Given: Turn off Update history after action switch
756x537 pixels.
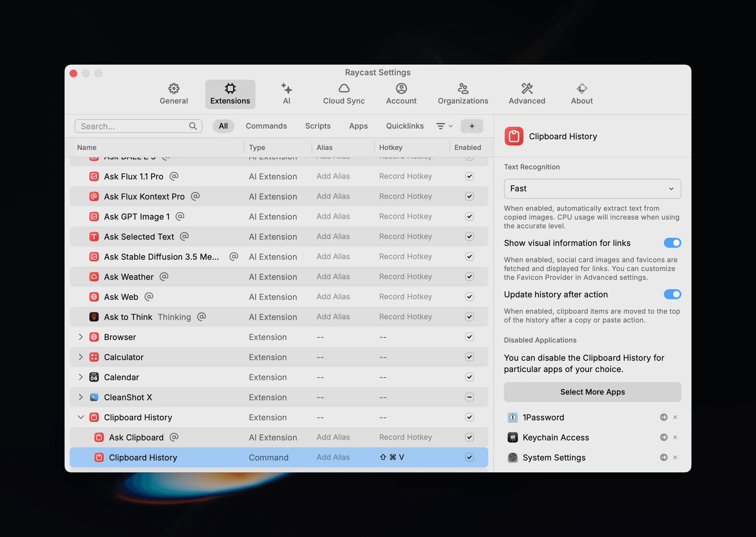Looking at the screenshot, I should coord(672,294).
